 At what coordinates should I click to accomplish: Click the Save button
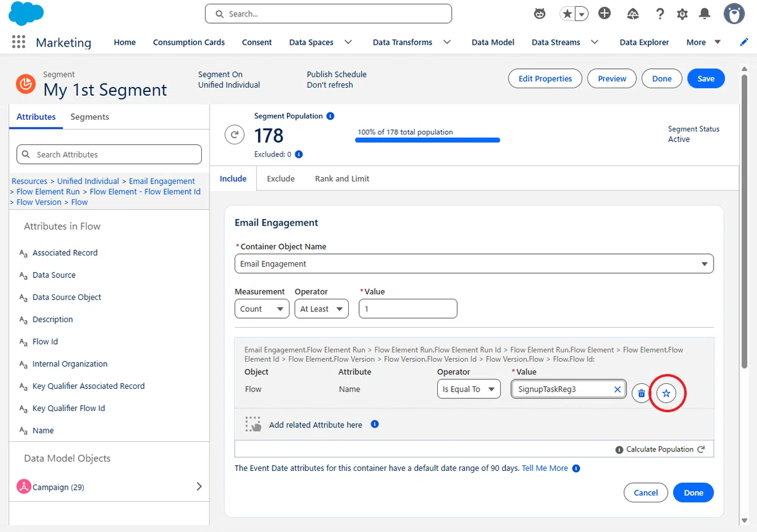(x=706, y=79)
